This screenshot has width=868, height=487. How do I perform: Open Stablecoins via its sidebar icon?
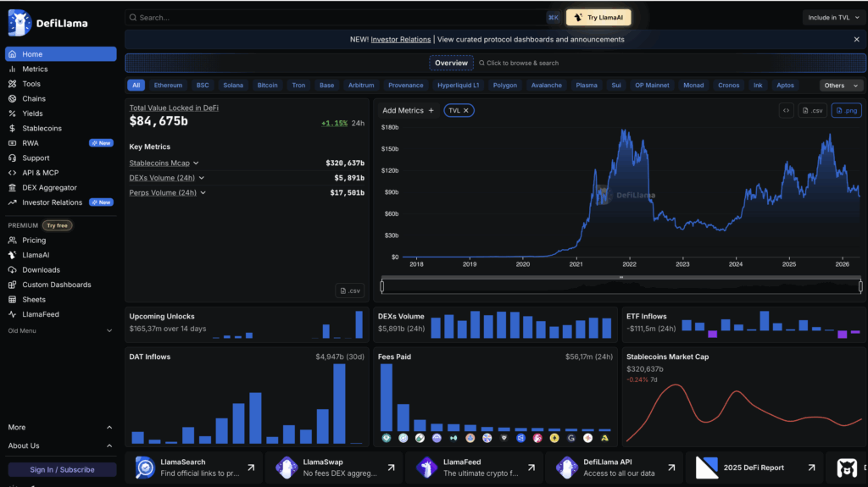tap(13, 129)
